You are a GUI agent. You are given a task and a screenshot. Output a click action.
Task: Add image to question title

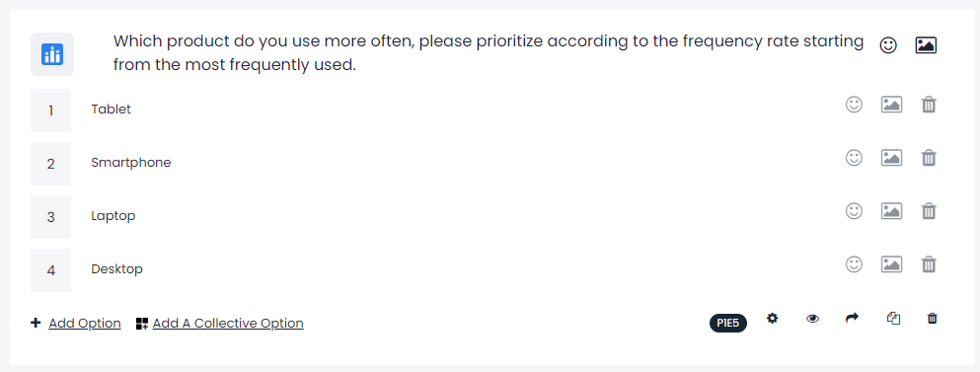(x=926, y=45)
